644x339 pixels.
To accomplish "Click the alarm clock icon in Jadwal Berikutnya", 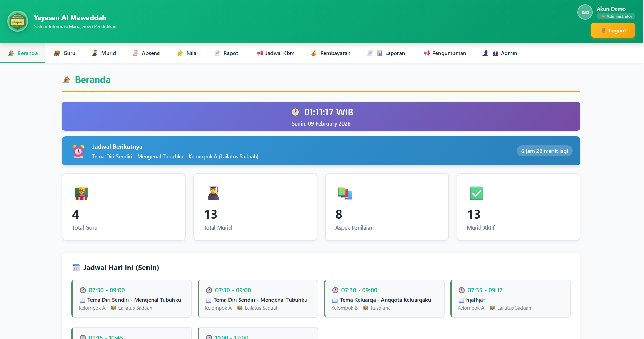I will coord(79,151).
